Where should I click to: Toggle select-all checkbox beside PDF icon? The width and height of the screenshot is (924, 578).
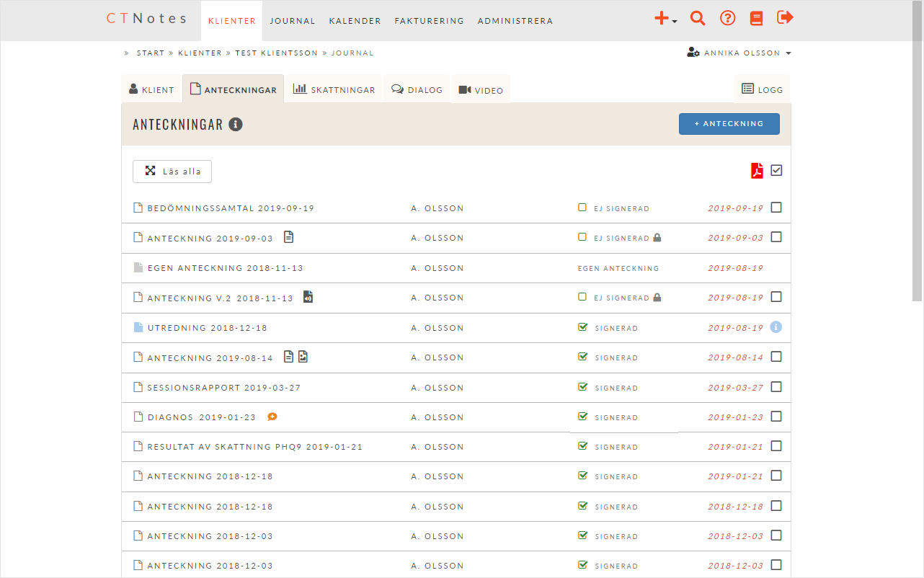[776, 171]
